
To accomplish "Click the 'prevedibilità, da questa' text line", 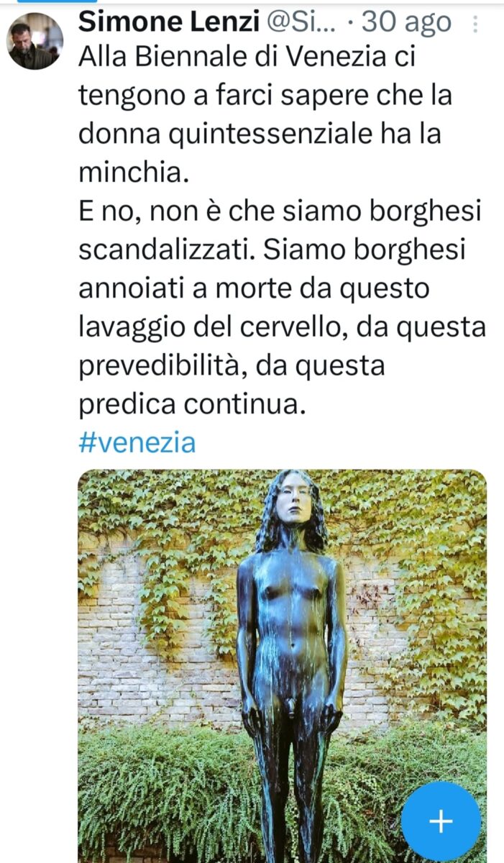I will coord(231,365).
